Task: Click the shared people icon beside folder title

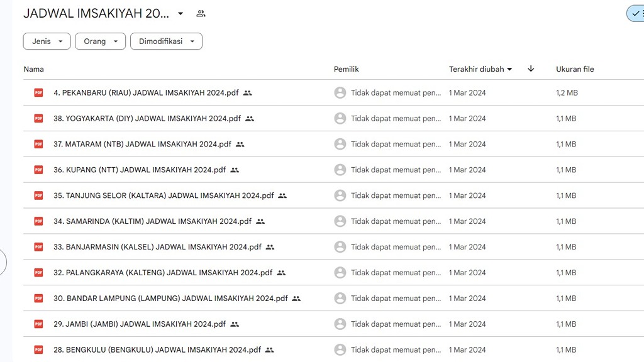Action: [201, 14]
